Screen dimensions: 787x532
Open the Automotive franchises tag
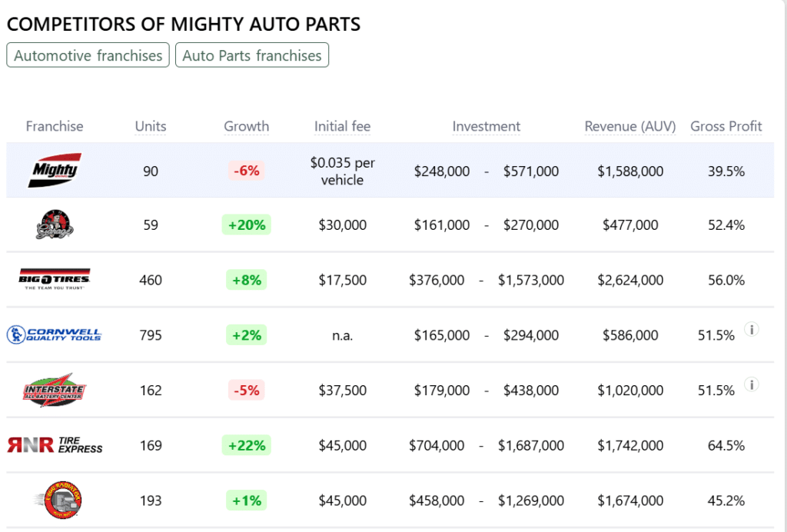pos(88,55)
